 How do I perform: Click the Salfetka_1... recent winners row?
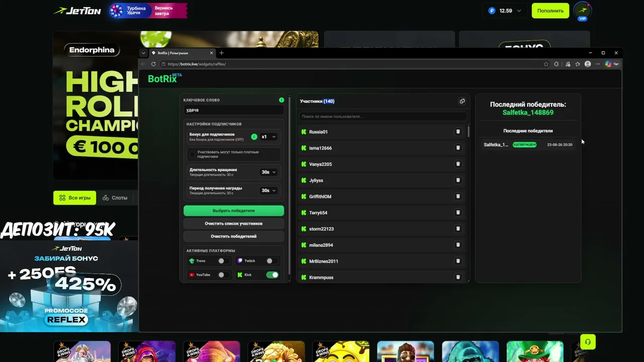(x=528, y=145)
